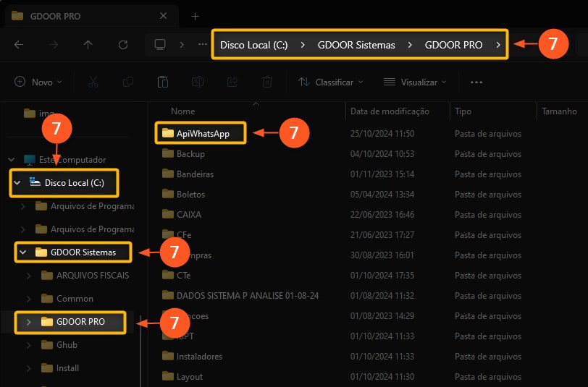Go up one folder level arrow
The image size is (588, 387).
pyautogui.click(x=88, y=45)
